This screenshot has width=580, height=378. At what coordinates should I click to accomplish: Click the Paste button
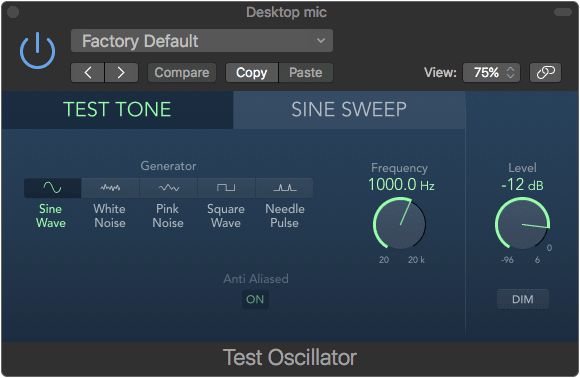coord(306,72)
